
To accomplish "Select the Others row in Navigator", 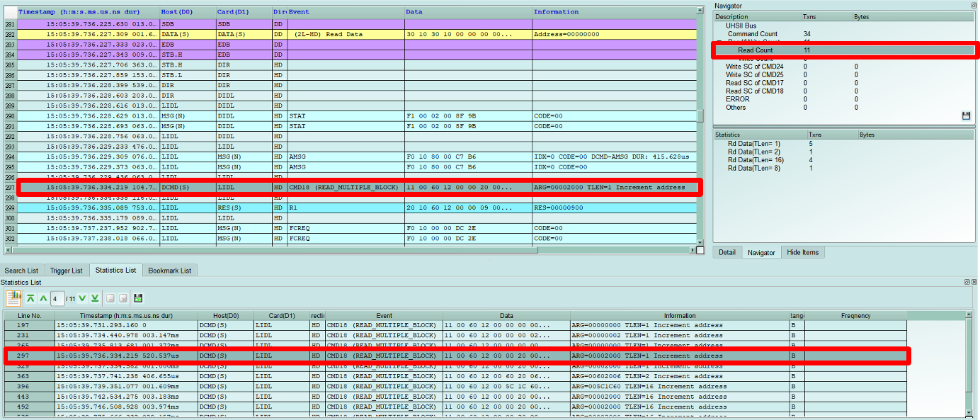I will click(844, 108).
